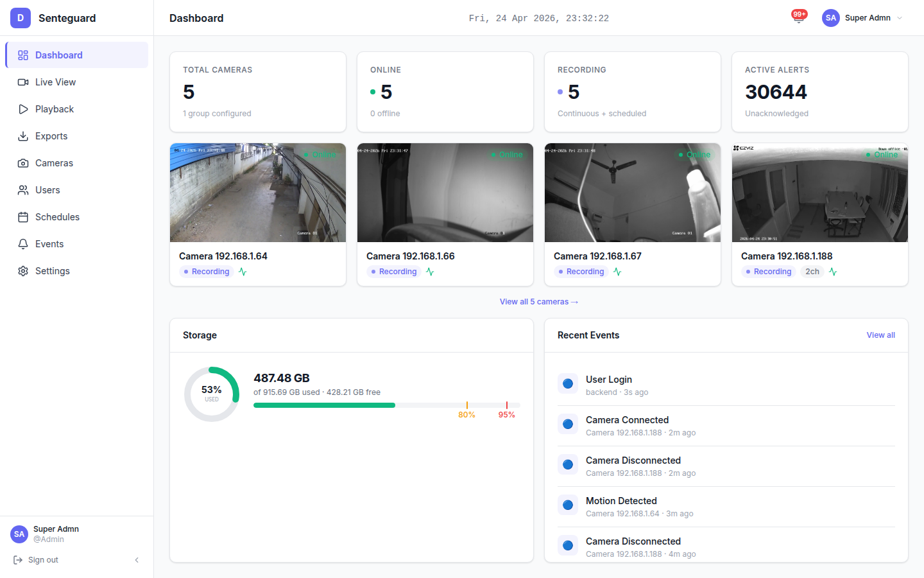This screenshot has height=578, width=924.
Task: Click the Motion Detected event icon
Action: click(568, 505)
